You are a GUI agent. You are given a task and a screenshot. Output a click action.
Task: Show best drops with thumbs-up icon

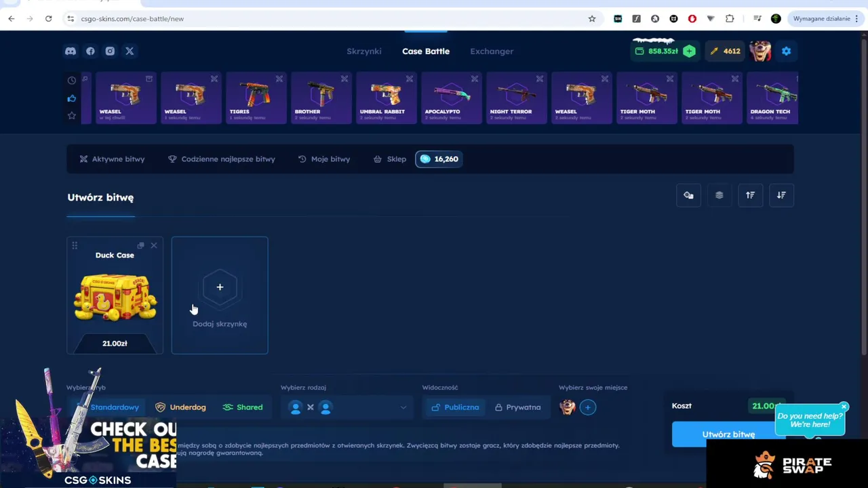pos(72,98)
